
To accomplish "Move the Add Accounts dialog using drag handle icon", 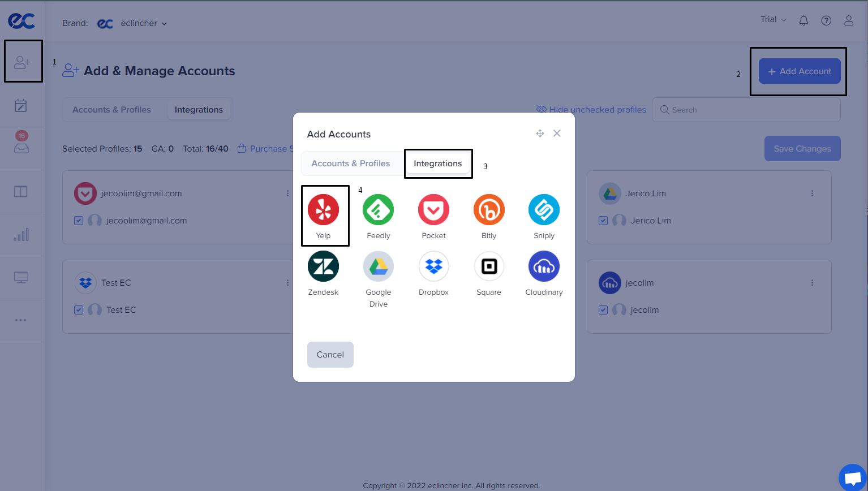I will (x=540, y=133).
